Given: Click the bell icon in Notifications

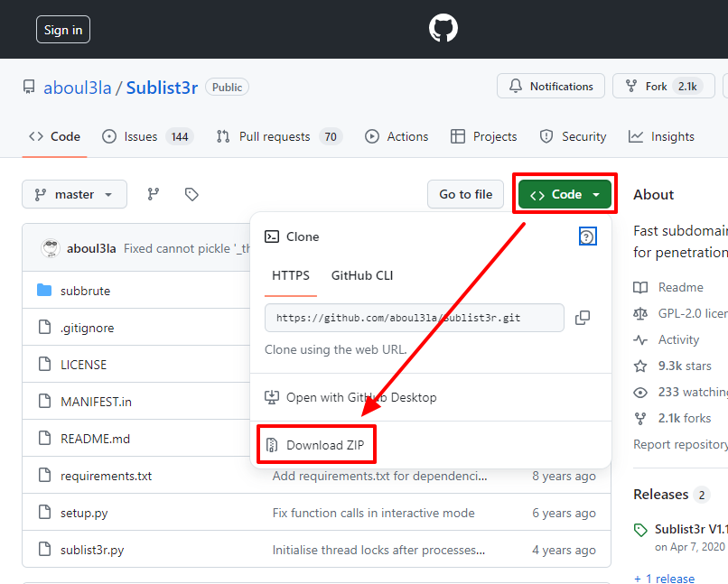Looking at the screenshot, I should point(516,87).
